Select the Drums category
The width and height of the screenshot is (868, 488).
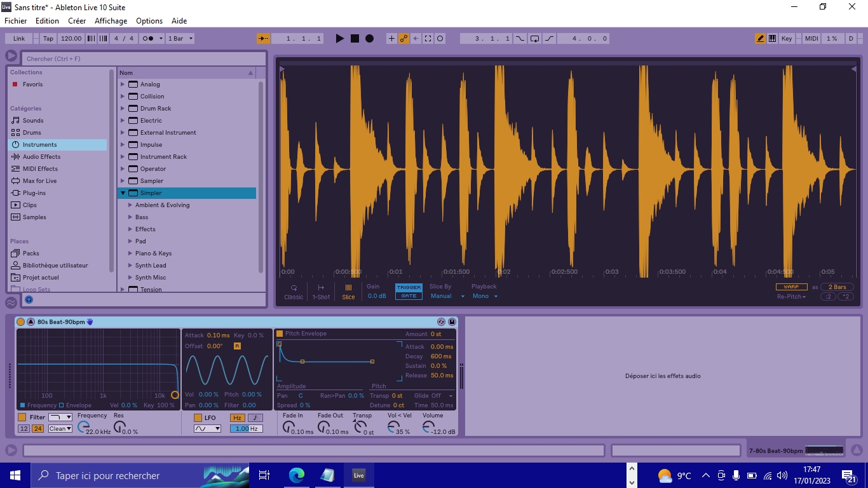point(57,133)
